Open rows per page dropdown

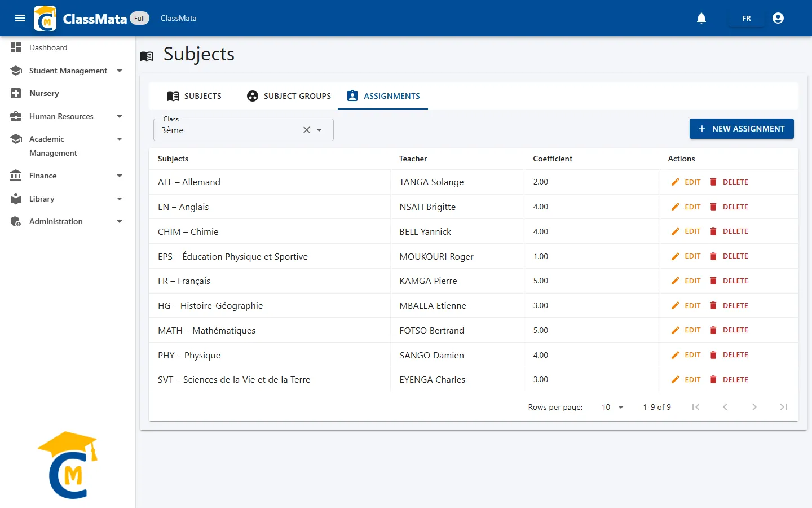(613, 407)
